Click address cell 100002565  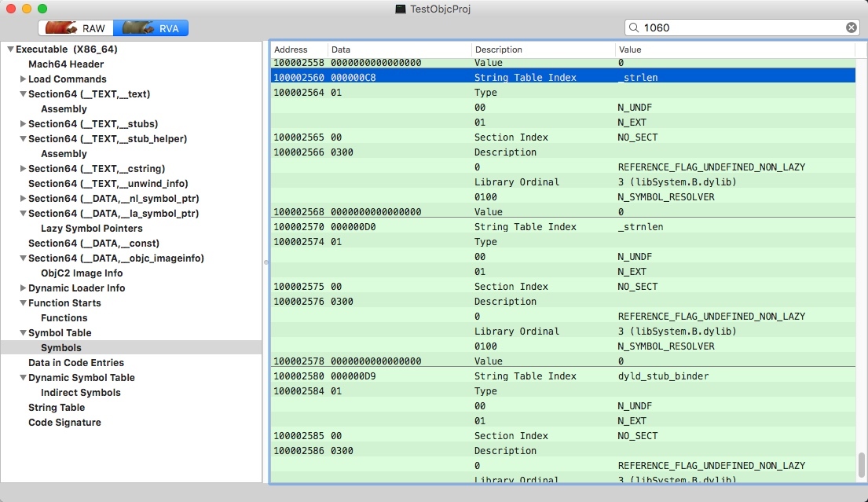(299, 137)
